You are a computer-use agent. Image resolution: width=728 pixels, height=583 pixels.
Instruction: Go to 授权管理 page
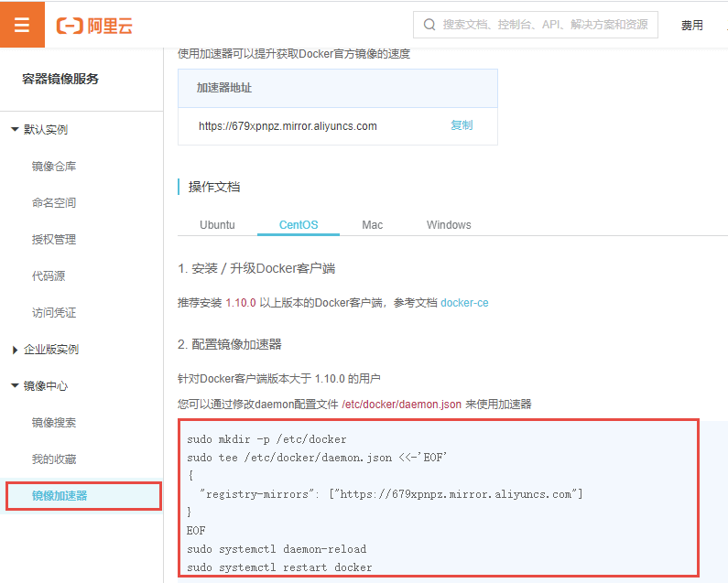click(54, 240)
